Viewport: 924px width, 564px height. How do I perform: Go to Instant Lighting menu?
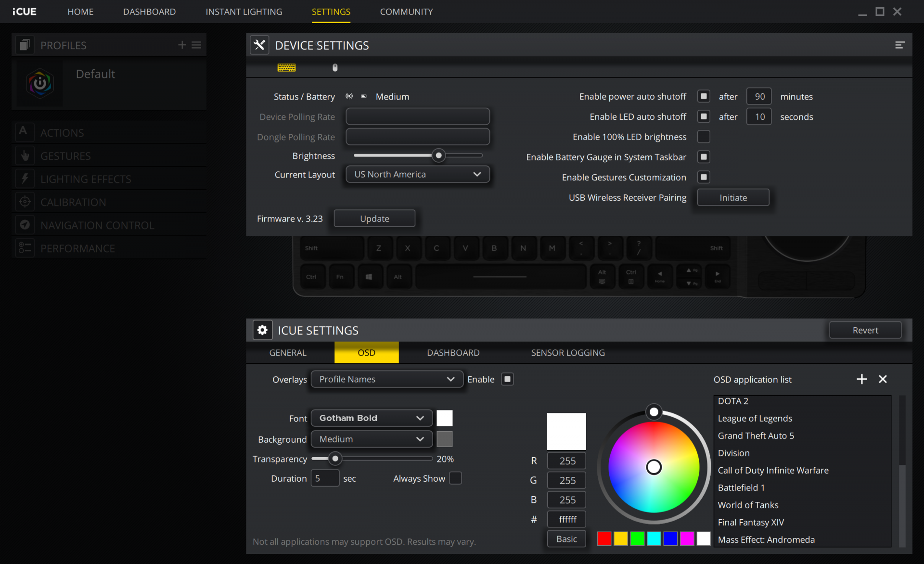244,12
